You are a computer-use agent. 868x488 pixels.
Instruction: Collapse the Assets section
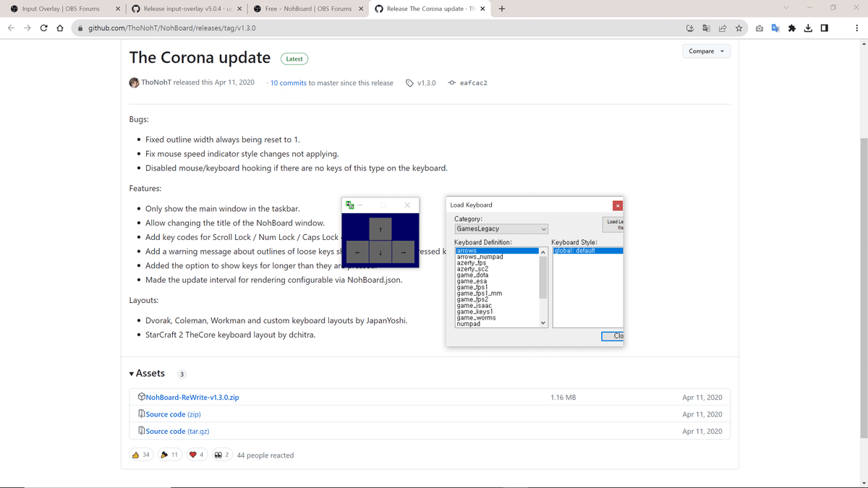pyautogui.click(x=147, y=374)
